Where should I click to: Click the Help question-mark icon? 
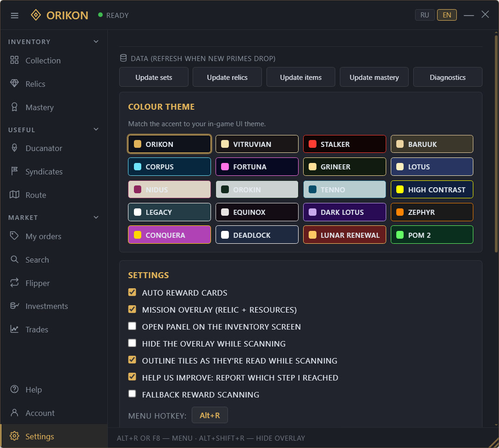(14, 389)
